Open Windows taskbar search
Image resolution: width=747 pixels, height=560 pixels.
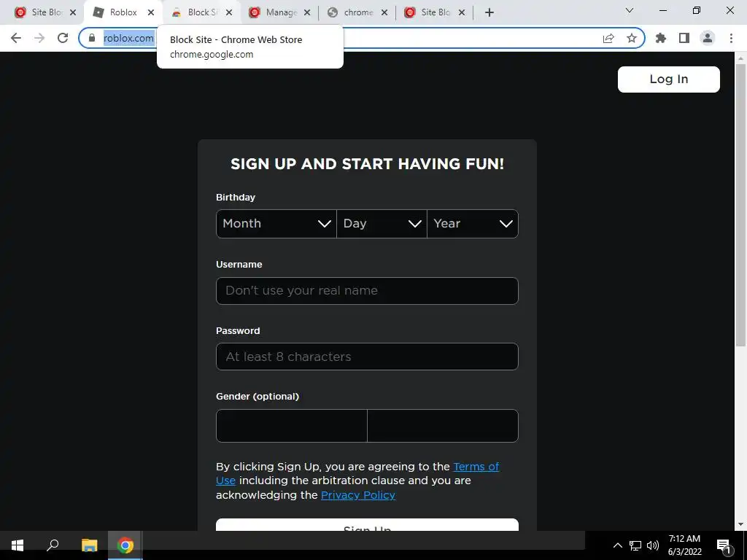click(x=53, y=545)
